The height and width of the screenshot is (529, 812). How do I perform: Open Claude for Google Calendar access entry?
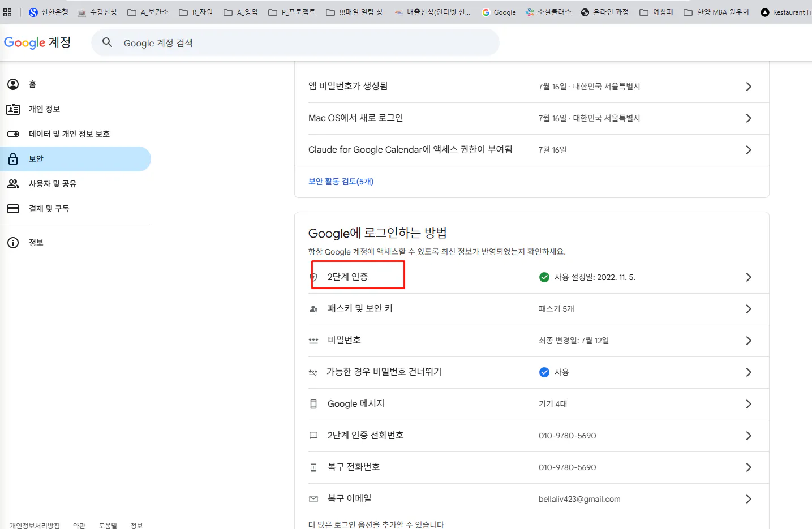(x=532, y=150)
